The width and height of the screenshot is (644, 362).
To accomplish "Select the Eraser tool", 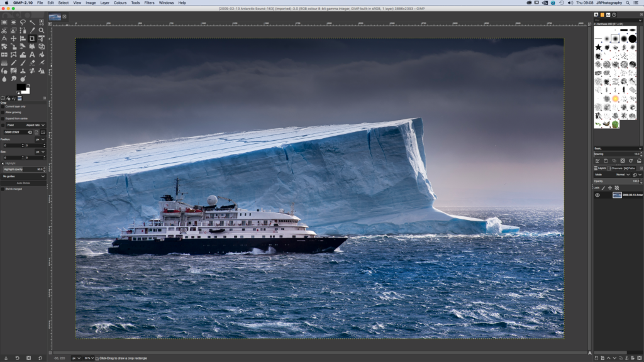I will coord(33,63).
